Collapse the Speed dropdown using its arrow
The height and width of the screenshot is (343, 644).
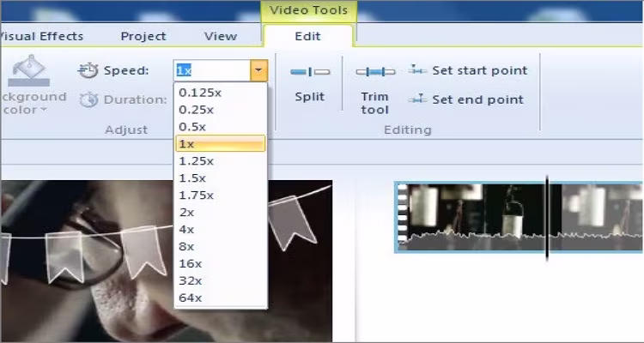[x=258, y=70]
